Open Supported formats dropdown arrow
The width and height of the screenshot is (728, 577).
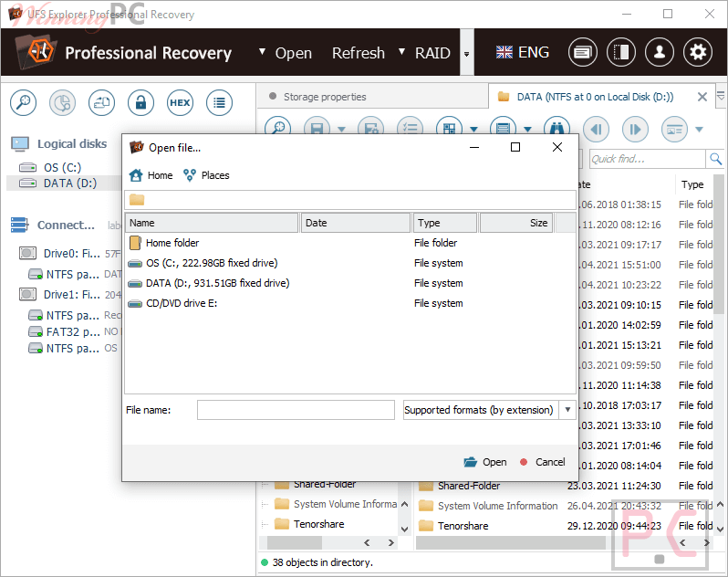[x=567, y=410]
